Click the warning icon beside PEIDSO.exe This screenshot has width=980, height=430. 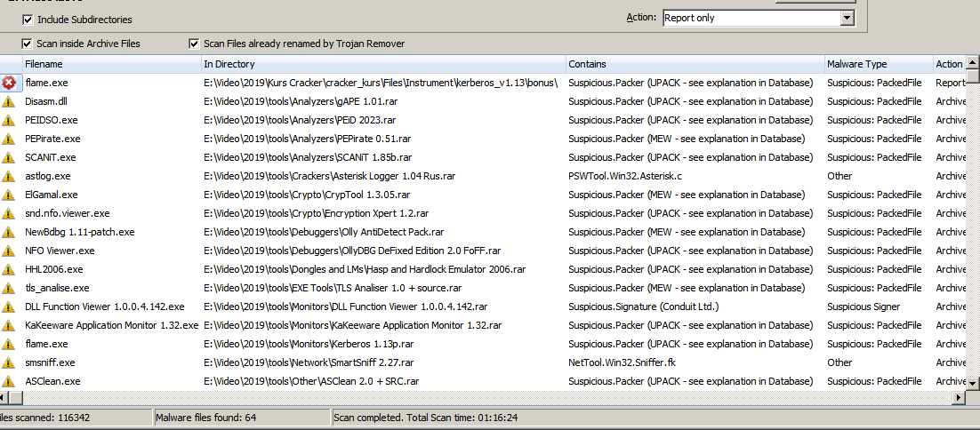coord(9,120)
